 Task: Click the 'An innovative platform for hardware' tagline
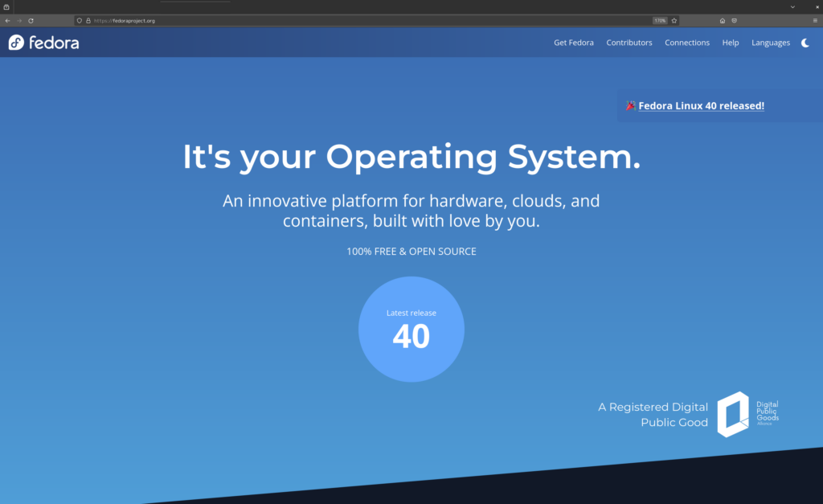411,211
